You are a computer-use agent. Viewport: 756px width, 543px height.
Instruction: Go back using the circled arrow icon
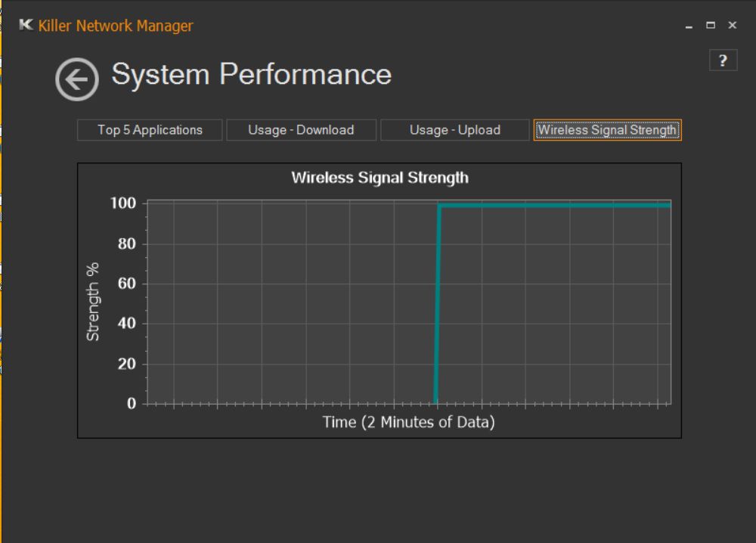pos(77,79)
